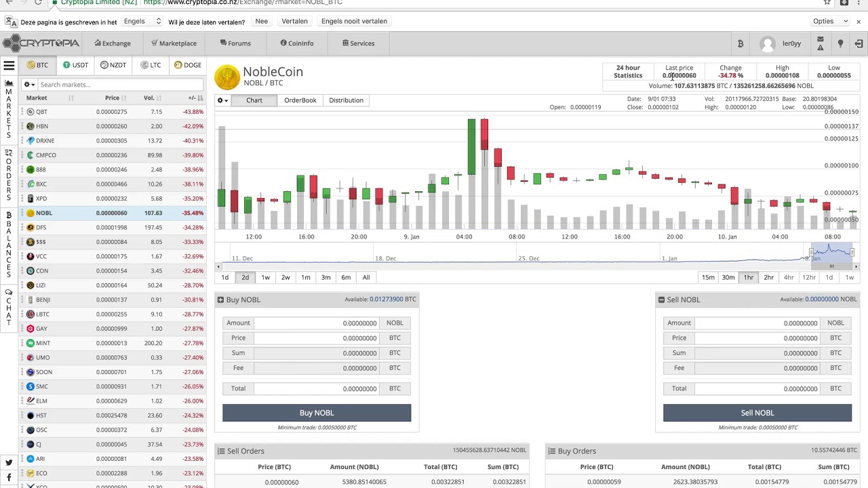
Task: Click the Bitcoin balance icon in the header
Action: [x=741, y=43]
